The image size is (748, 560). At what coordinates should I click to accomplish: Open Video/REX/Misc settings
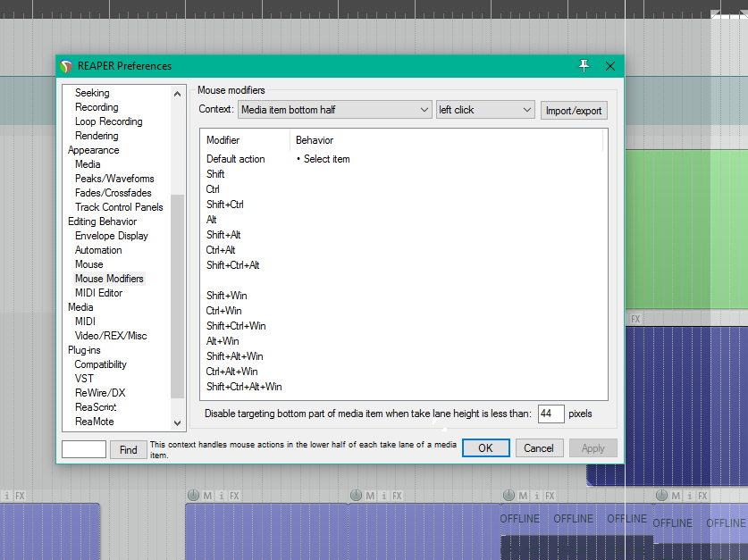111,336
